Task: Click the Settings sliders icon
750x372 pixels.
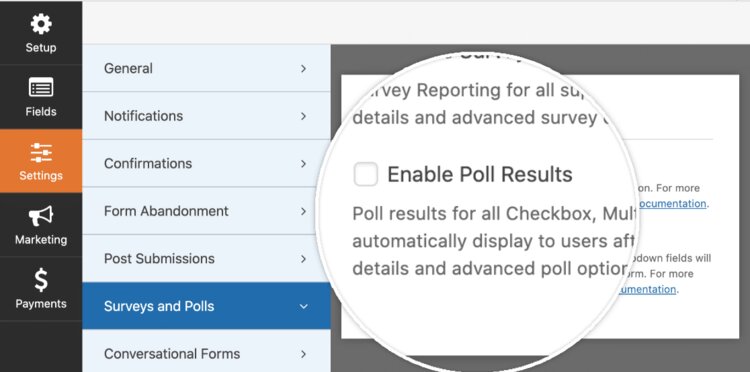Action: (x=41, y=152)
